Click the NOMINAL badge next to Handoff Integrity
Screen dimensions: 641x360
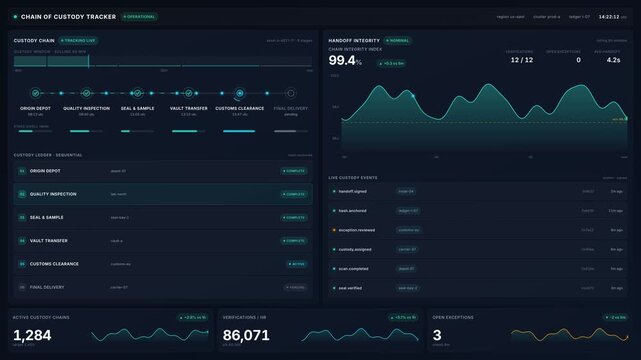pos(398,40)
